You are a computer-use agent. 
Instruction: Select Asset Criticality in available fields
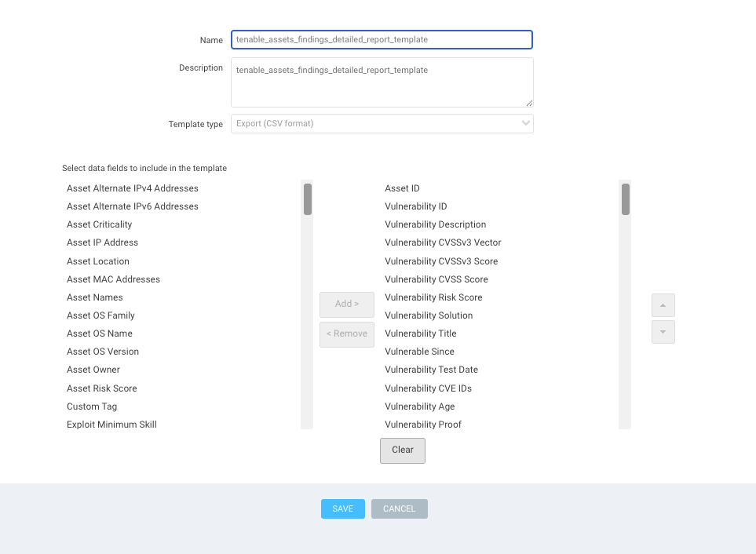point(100,224)
